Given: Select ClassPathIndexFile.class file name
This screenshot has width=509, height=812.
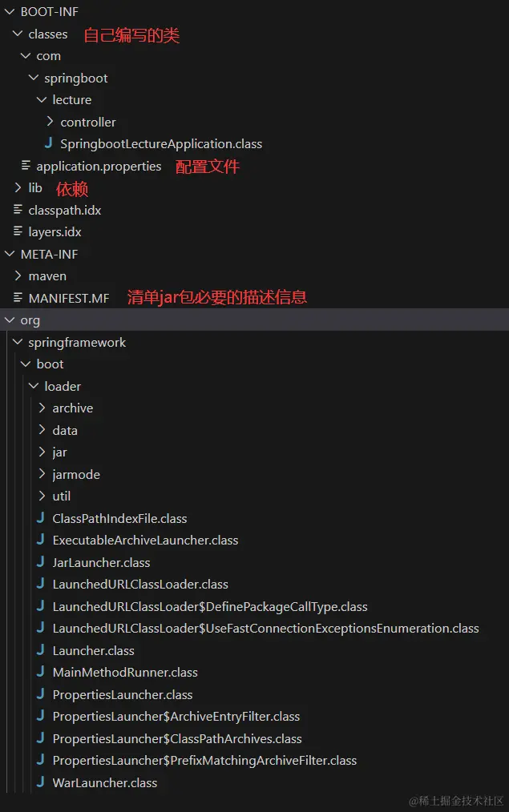Looking at the screenshot, I should 119,518.
